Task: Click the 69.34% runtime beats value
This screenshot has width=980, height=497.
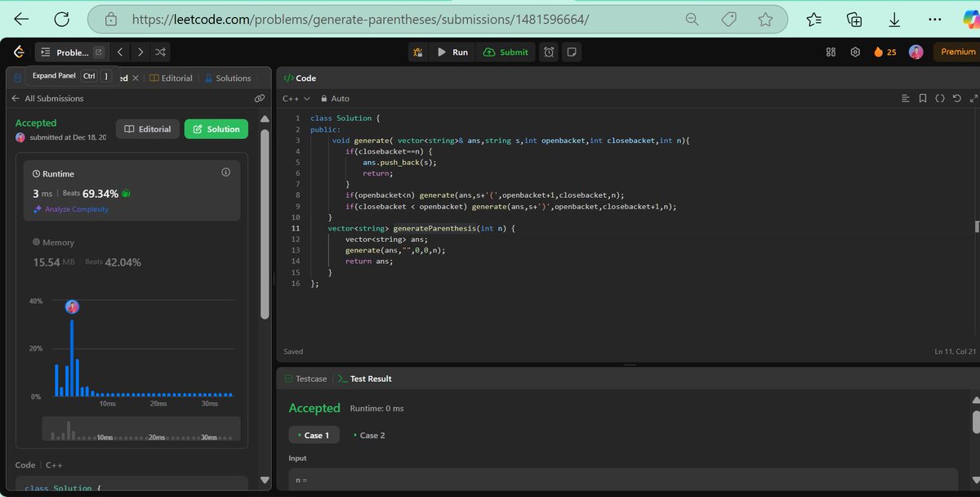Action: click(100, 194)
